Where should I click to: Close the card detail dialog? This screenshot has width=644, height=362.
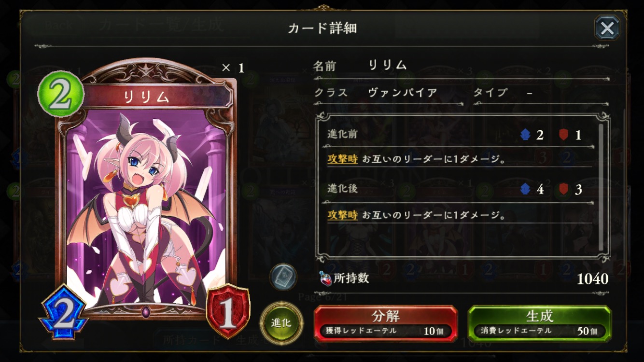(607, 28)
